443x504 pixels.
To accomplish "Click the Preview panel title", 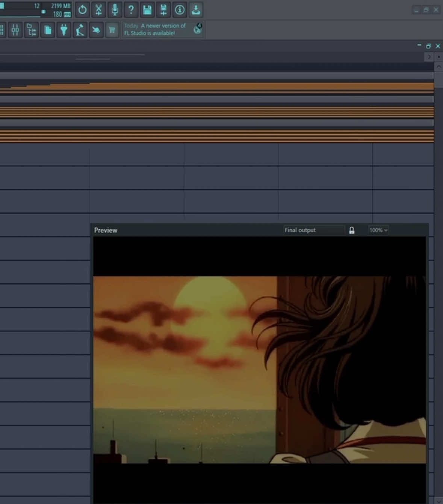I will (x=106, y=230).
